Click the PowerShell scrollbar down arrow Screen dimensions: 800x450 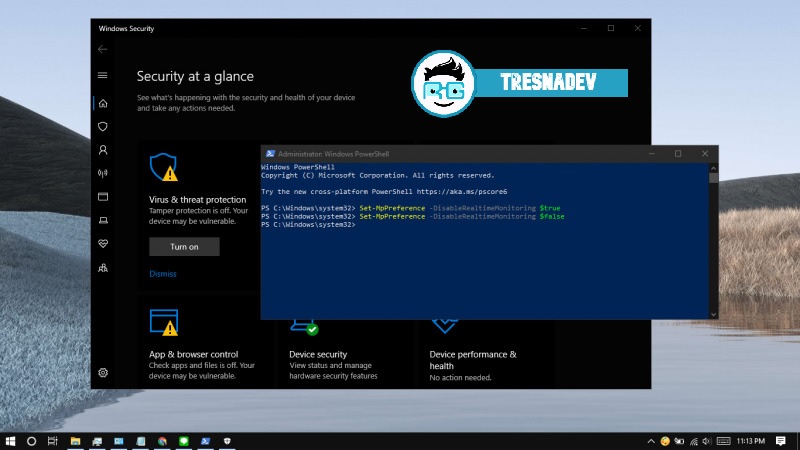pyautogui.click(x=713, y=315)
